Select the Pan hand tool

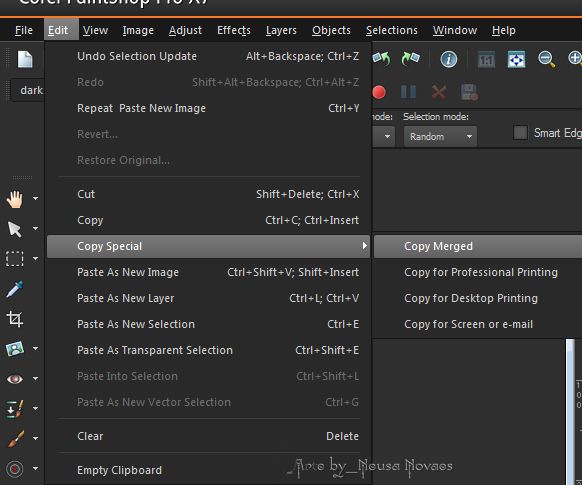(x=14, y=199)
